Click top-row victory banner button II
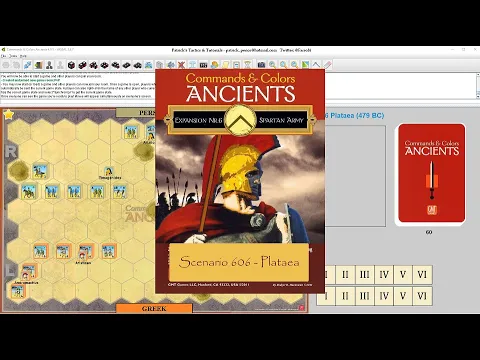This screenshot has height=360, width=480. click(x=345, y=275)
